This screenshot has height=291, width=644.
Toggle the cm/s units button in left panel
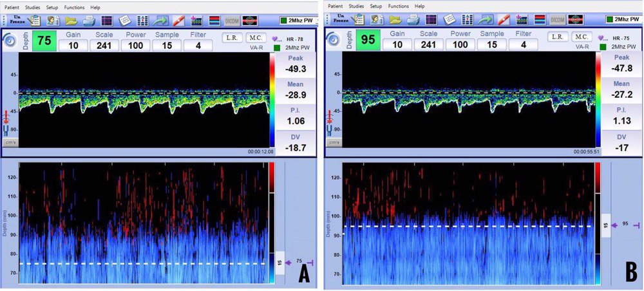[10, 142]
